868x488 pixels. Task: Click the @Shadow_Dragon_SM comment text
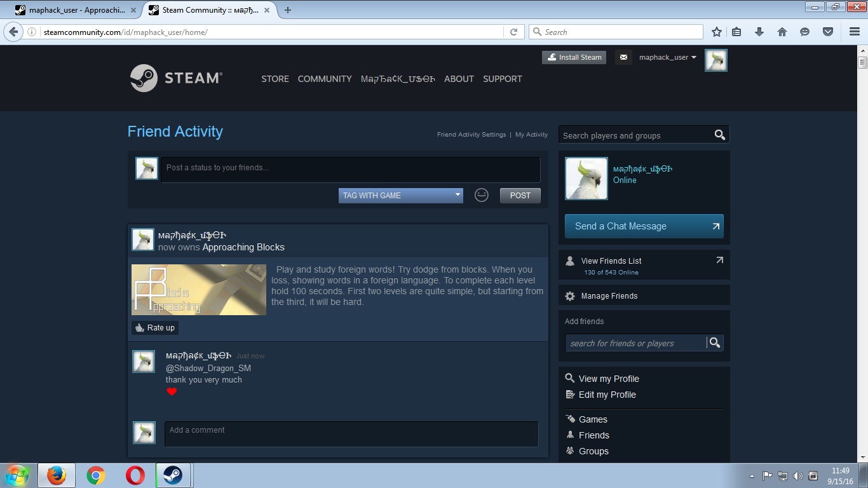point(208,369)
